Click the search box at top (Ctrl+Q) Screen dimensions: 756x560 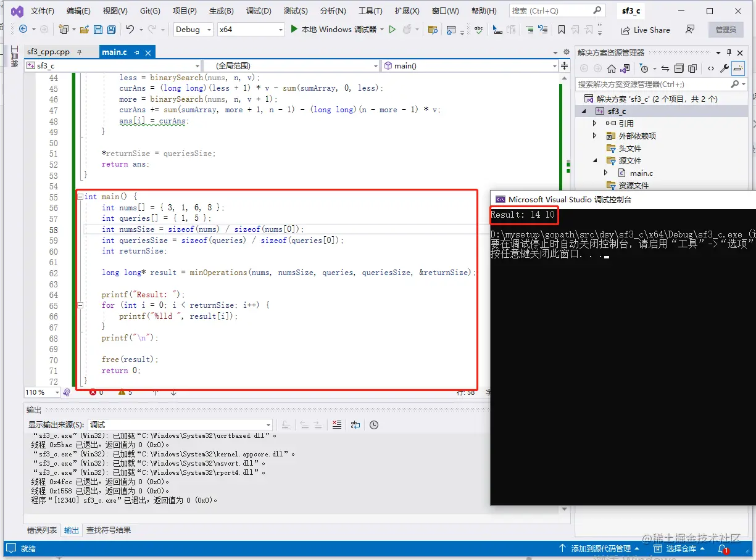(x=557, y=11)
